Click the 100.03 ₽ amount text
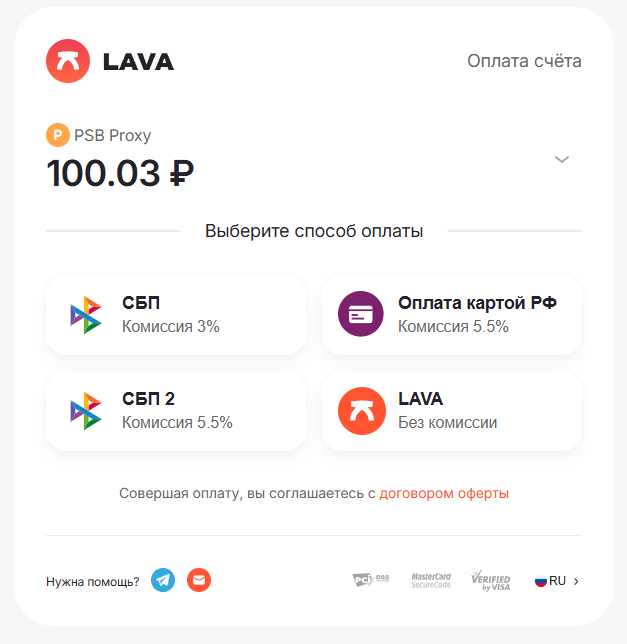Viewport: 627px width, 644px height. pyautogui.click(x=120, y=173)
